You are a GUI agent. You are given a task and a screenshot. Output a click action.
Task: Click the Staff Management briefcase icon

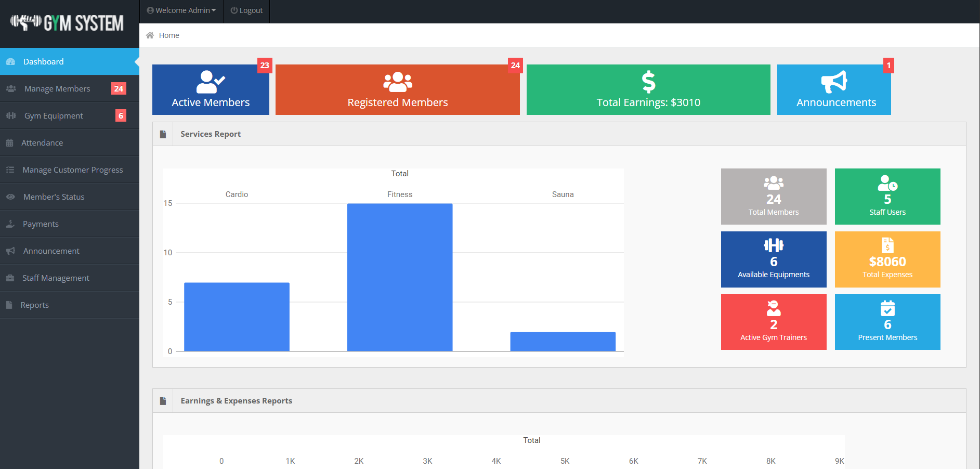click(x=10, y=278)
